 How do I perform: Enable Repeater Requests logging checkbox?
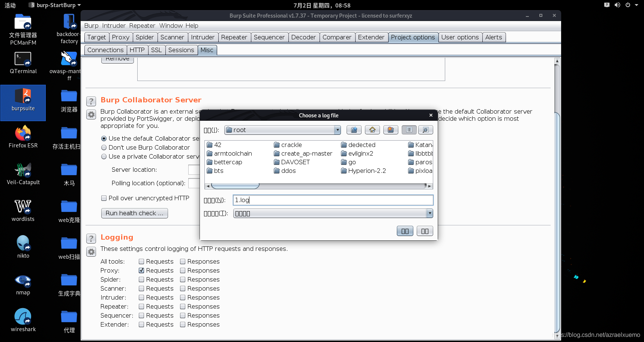click(x=141, y=306)
